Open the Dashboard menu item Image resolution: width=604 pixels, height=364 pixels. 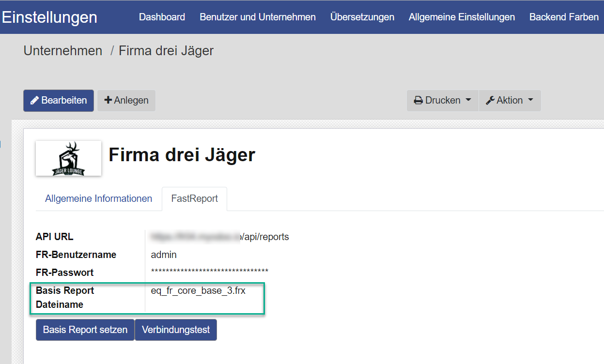point(162,16)
